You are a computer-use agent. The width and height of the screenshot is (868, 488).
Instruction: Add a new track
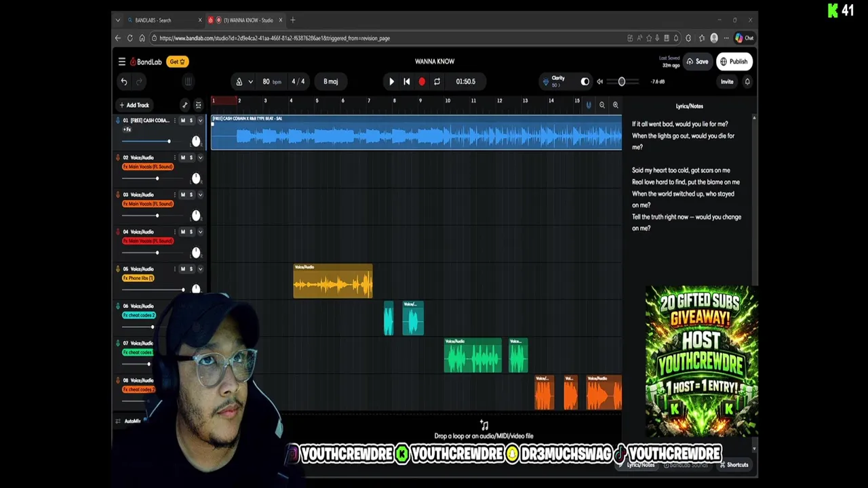(x=134, y=105)
